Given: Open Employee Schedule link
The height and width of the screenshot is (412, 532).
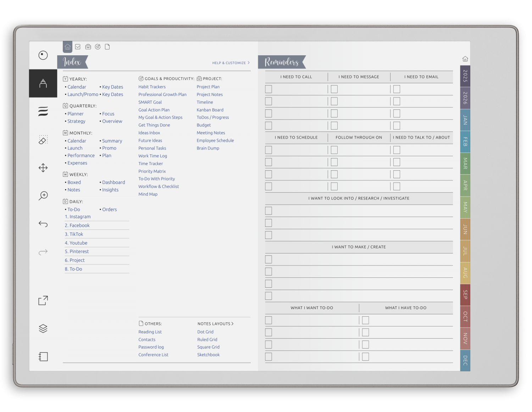Looking at the screenshot, I should (x=215, y=141).
